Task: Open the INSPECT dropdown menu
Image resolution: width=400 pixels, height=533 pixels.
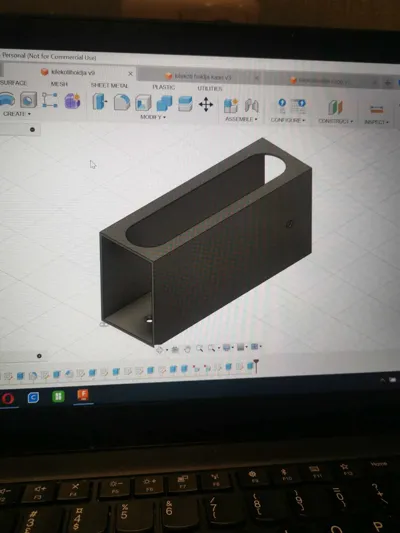Action: 377,122
